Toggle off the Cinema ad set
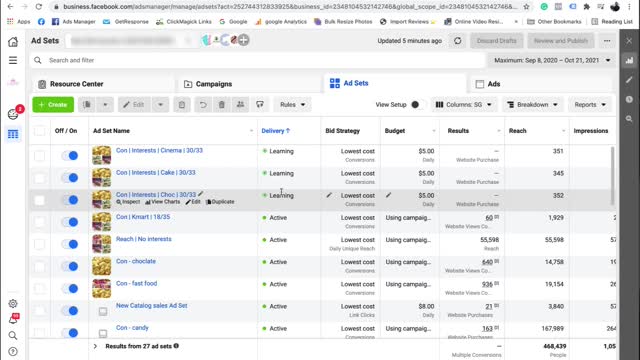This screenshot has height=360, width=640. coord(70,156)
